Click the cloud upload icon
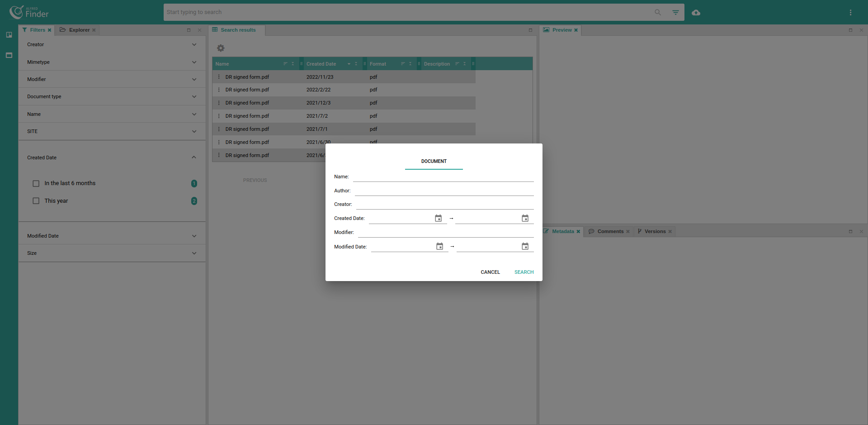 696,13
